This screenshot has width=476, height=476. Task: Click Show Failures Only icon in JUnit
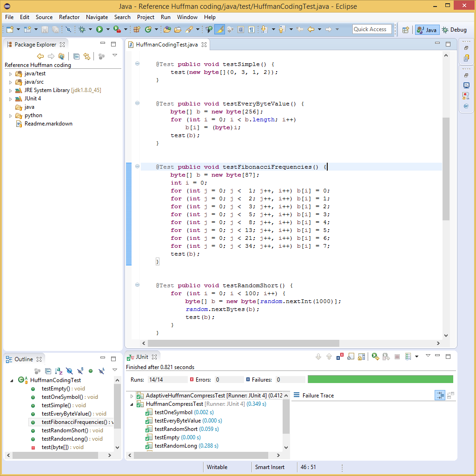[340, 357]
